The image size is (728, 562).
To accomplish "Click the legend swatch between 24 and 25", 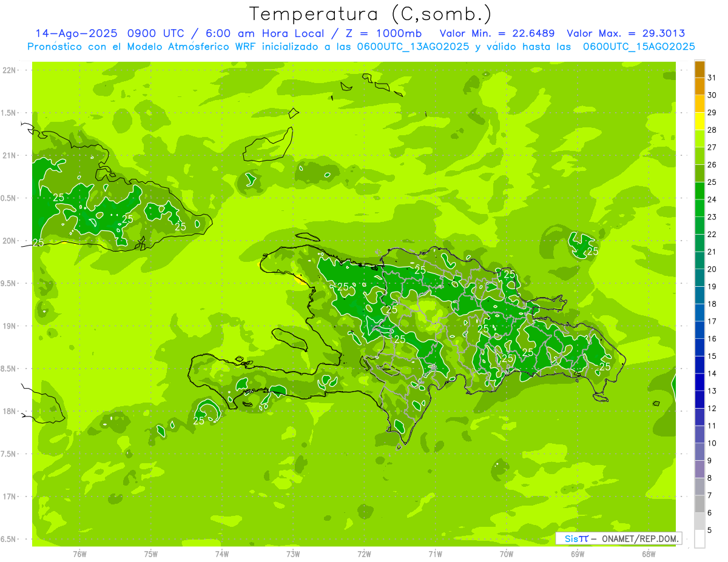I will point(699,191).
